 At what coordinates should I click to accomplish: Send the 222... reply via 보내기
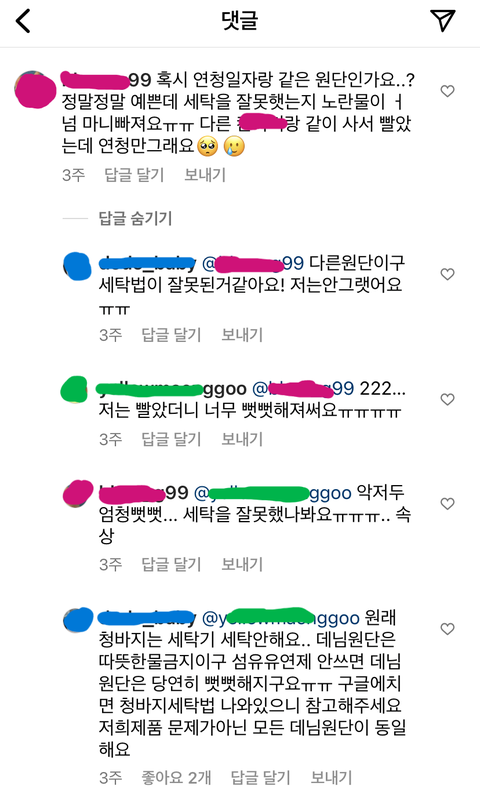(x=242, y=439)
